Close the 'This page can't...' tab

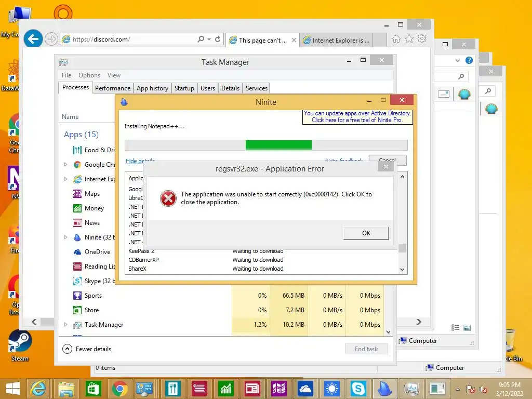pyautogui.click(x=294, y=40)
